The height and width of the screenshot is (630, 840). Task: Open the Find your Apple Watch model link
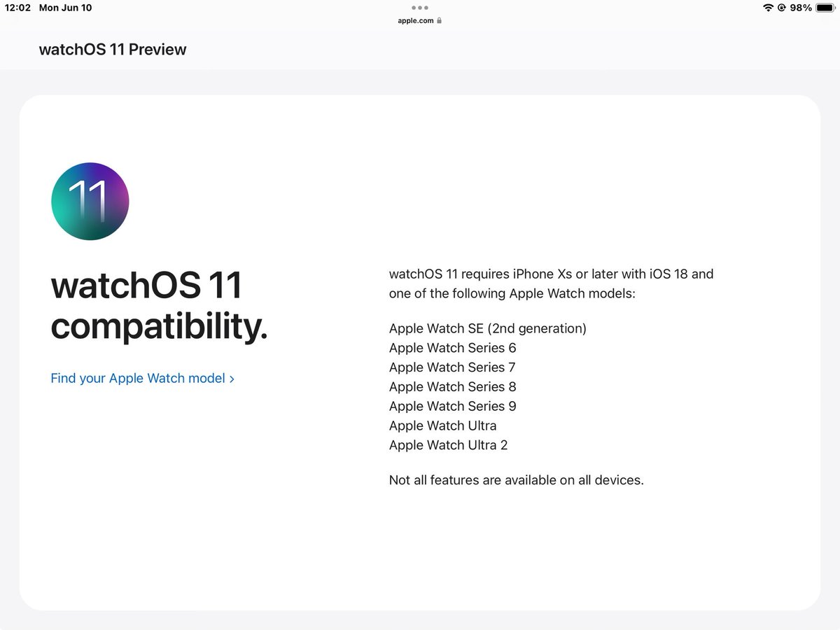click(x=143, y=378)
